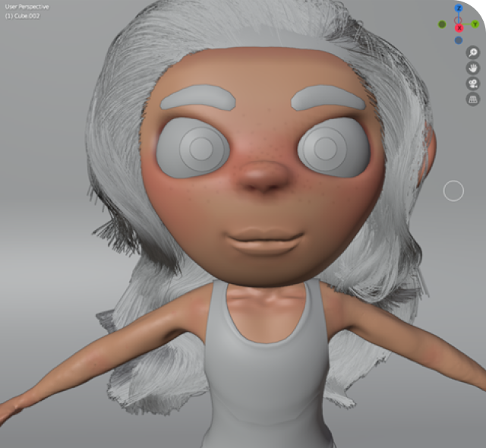Click the User Perspective overlay text
Viewport: 486px width, 448px height.
27,7
